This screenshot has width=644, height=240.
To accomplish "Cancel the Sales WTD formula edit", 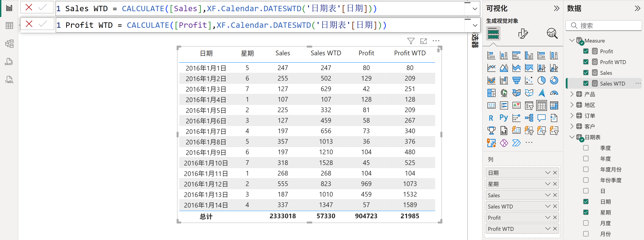I will (29, 8).
